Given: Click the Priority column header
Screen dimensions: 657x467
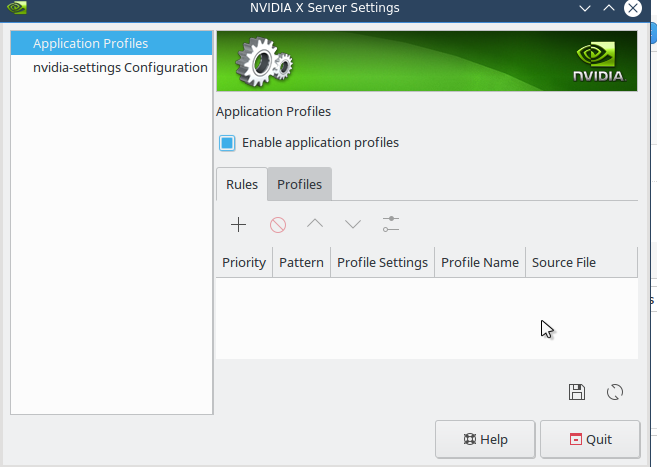Looking at the screenshot, I should pos(244,262).
